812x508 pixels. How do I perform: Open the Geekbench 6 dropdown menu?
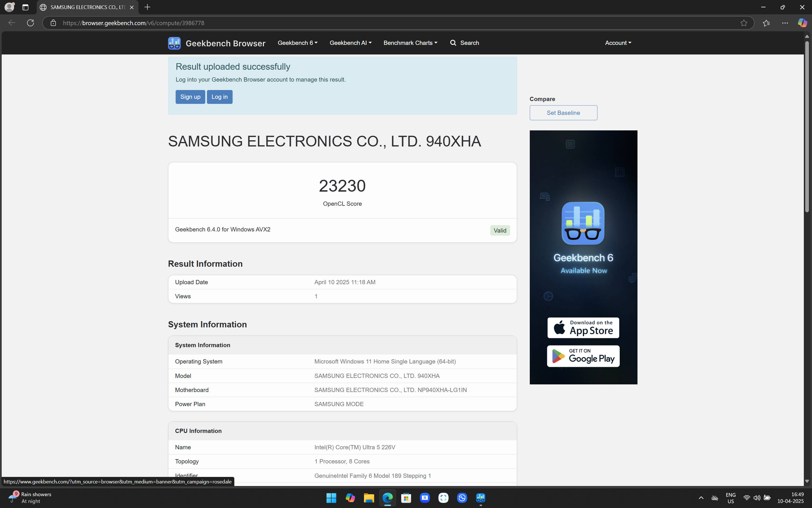[x=297, y=43]
